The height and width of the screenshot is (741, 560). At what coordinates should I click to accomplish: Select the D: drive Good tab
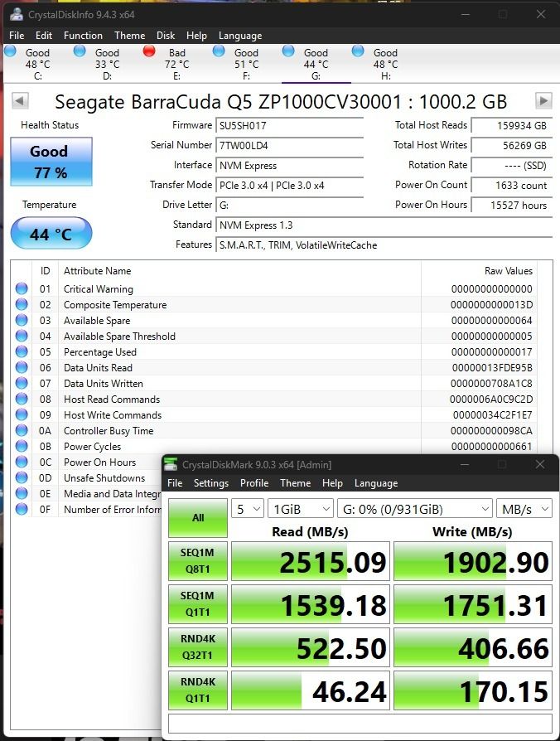(98, 64)
